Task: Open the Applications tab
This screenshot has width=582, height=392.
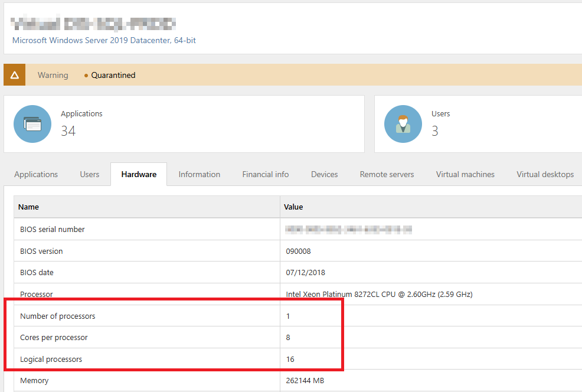Action: [x=36, y=175]
